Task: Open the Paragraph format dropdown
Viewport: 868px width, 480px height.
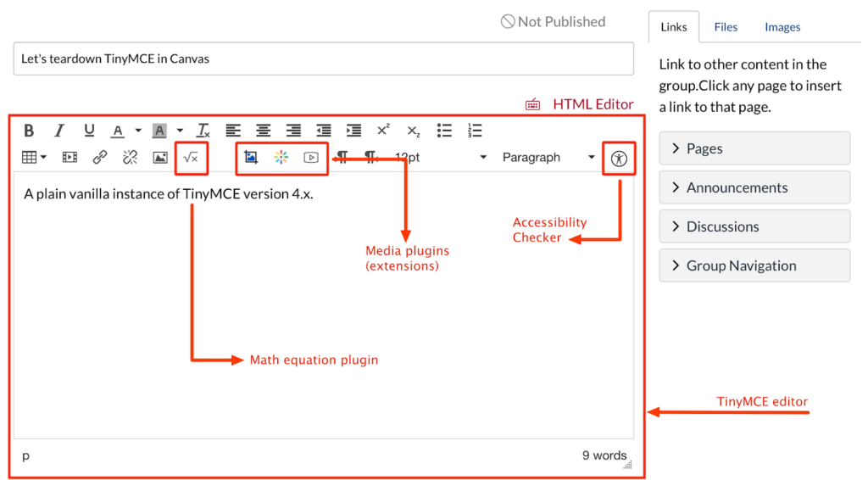Action: (548, 157)
